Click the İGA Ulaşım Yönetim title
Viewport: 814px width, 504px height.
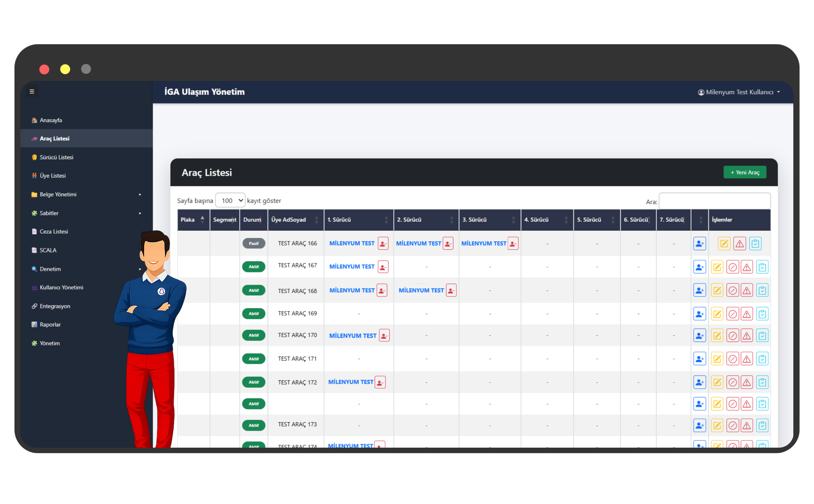tap(205, 92)
